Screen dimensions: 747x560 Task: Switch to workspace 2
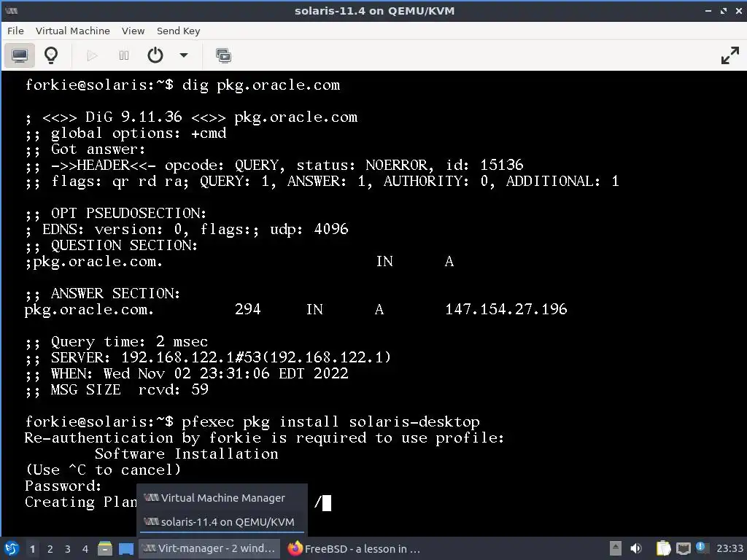point(50,549)
